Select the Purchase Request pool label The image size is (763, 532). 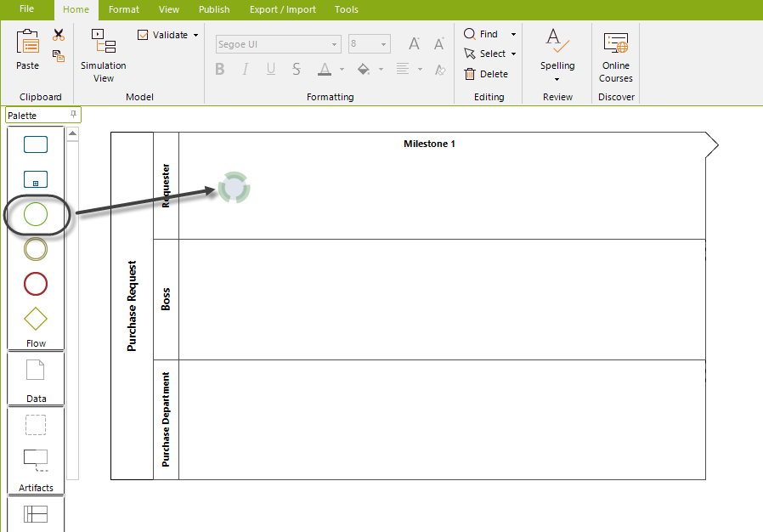coord(132,306)
